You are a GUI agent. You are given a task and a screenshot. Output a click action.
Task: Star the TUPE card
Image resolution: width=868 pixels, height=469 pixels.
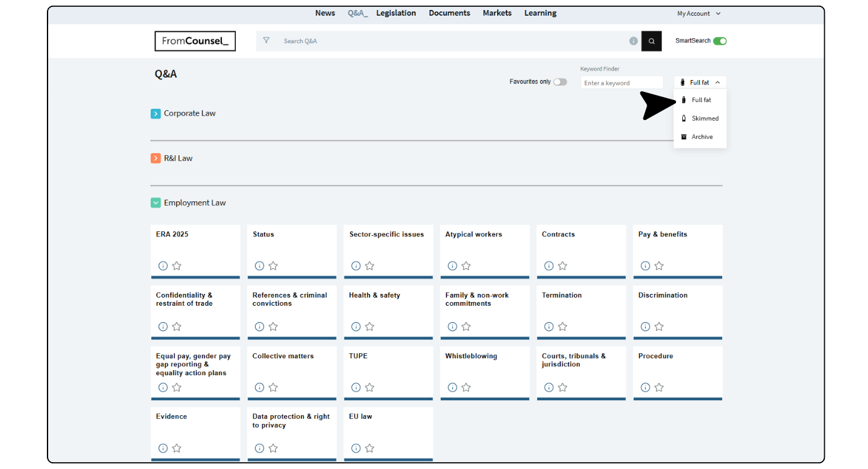point(370,387)
